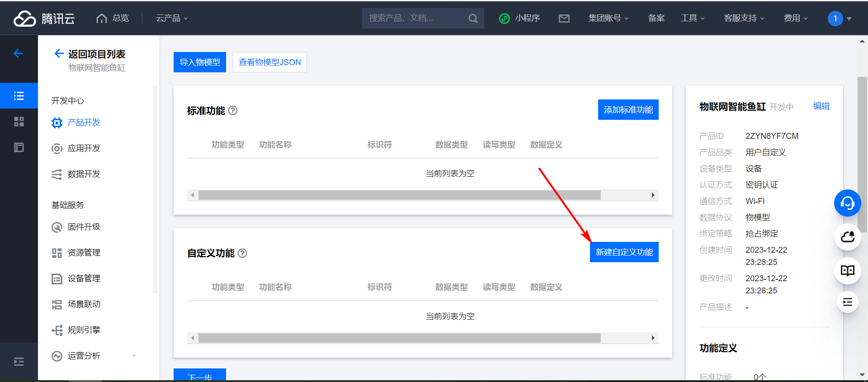
Task: Click the search magnifier icon
Action: click(x=473, y=19)
